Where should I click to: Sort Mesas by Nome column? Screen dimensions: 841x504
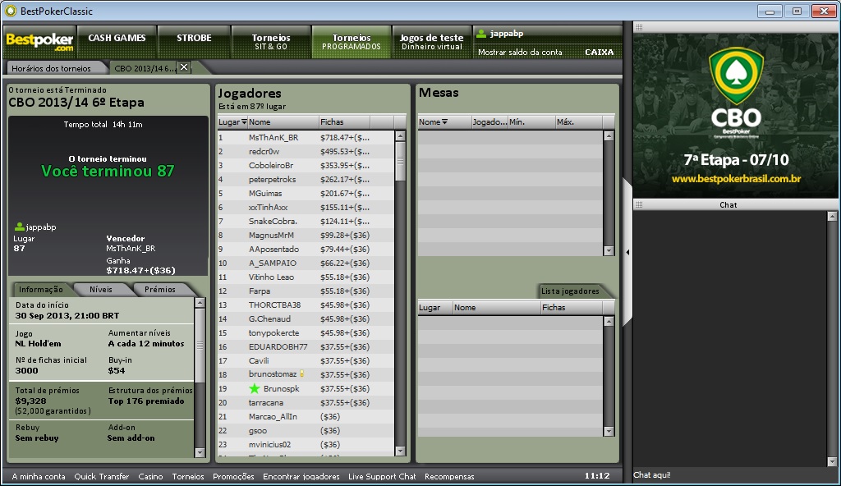click(444, 122)
